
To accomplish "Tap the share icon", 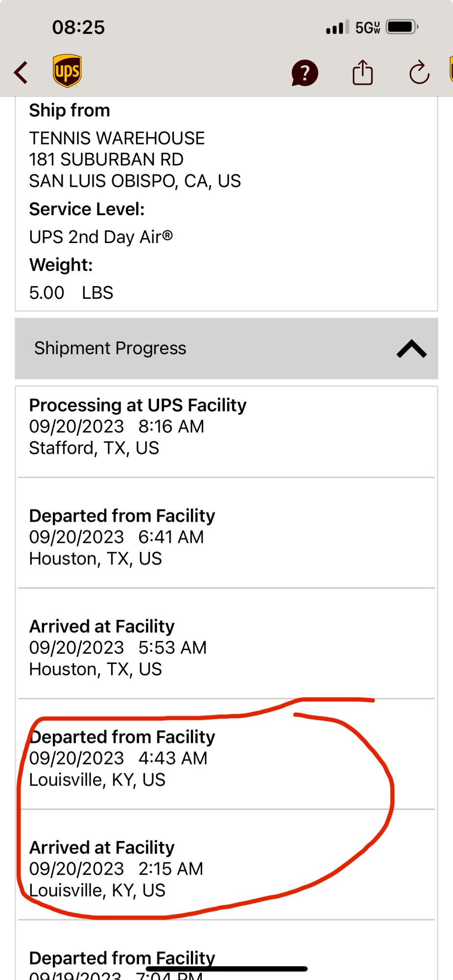I will [x=362, y=73].
